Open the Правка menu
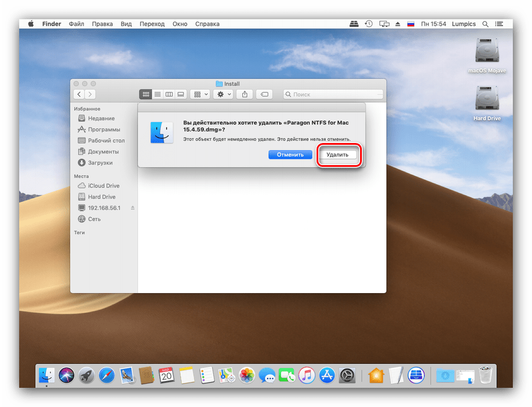Screen dimensions: 532x407 pyautogui.click(x=102, y=24)
